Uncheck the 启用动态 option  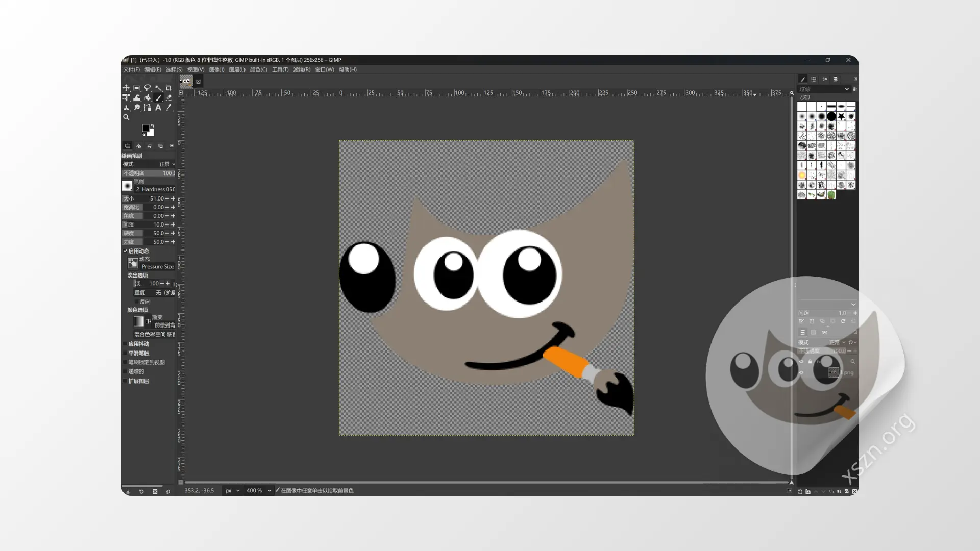(126, 251)
